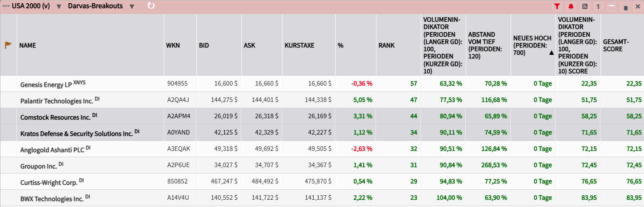
Task: Open the RSS news feed icon
Action: [x=585, y=7]
